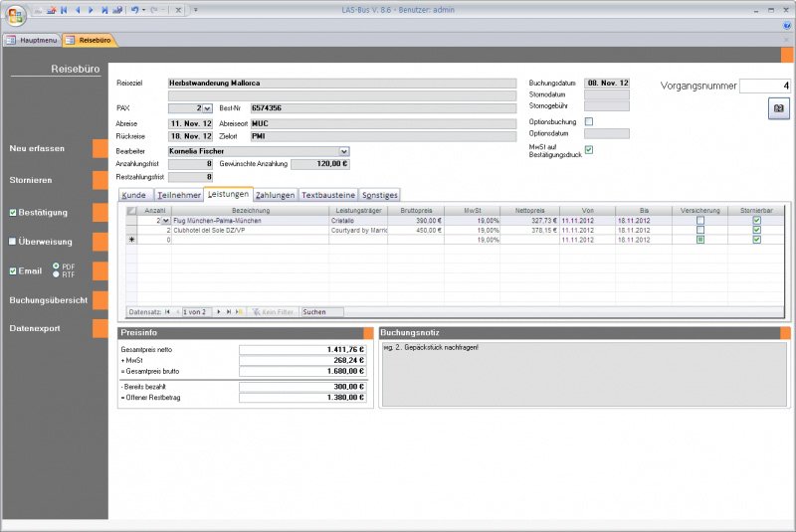Uncheck the Bestätigung checkbox

coord(12,213)
